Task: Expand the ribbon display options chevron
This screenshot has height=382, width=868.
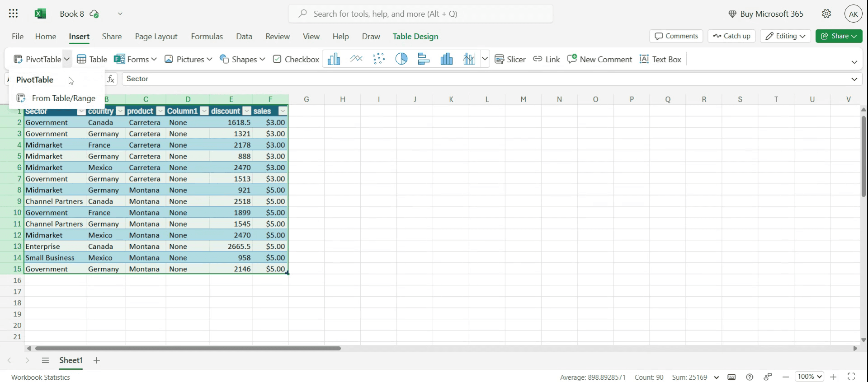Action: coord(854,62)
